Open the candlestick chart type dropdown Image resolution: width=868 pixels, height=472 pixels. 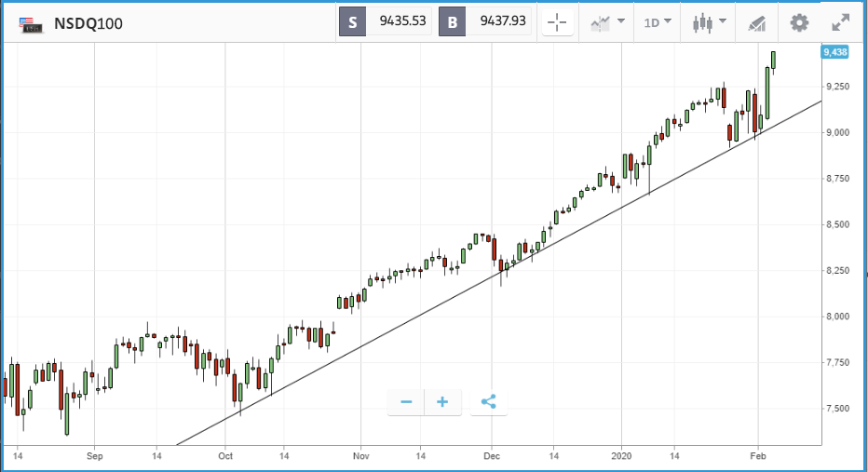[708, 23]
